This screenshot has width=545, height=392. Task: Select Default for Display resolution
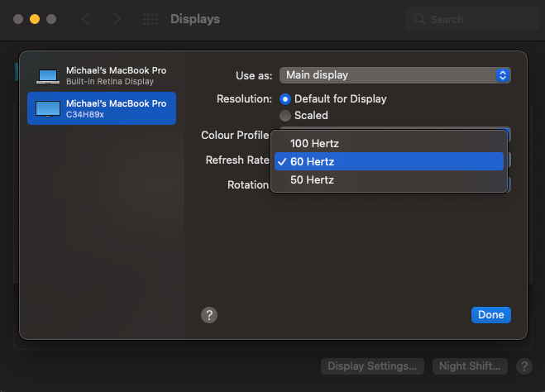(x=286, y=99)
